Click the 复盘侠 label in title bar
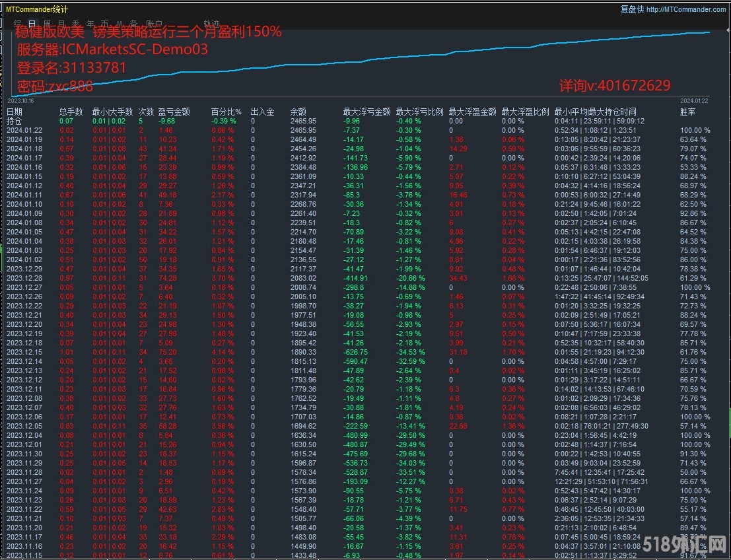731x560 pixels. [632, 9]
